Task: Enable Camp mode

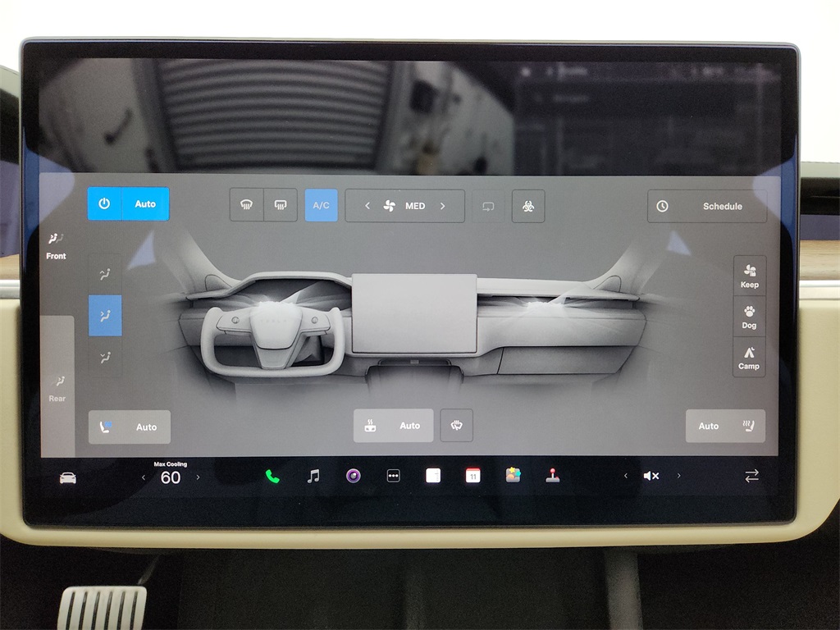Action: pyautogui.click(x=749, y=358)
